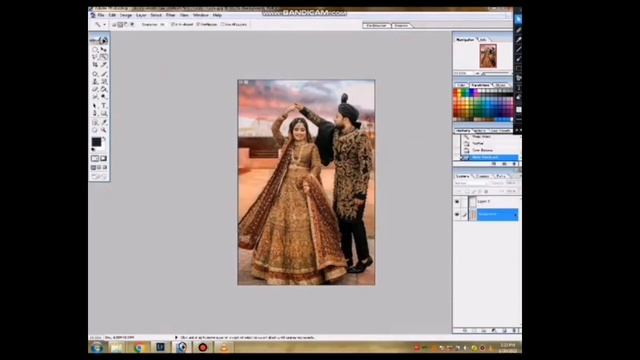This screenshot has height=360, width=640.
Task: Switch to the Channels tab
Action: pos(483,176)
